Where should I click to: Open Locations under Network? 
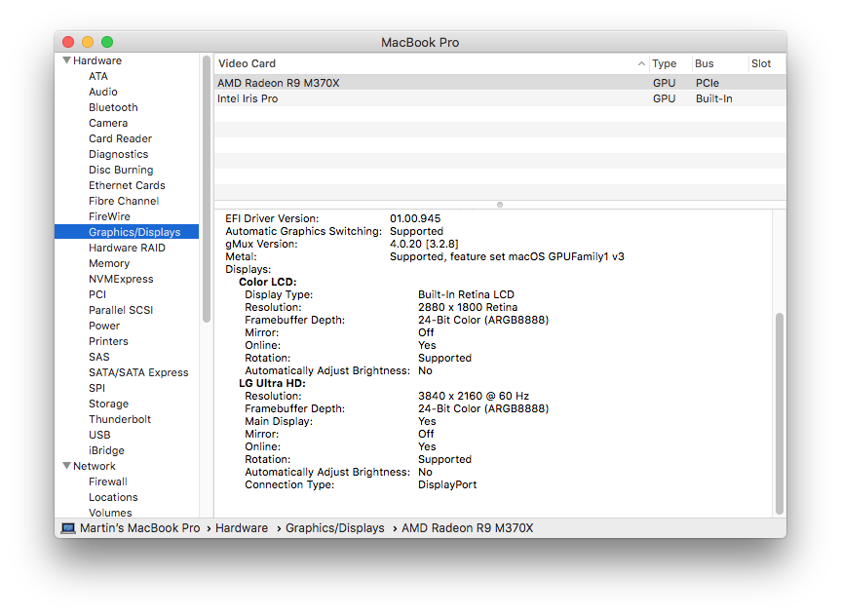tap(113, 497)
